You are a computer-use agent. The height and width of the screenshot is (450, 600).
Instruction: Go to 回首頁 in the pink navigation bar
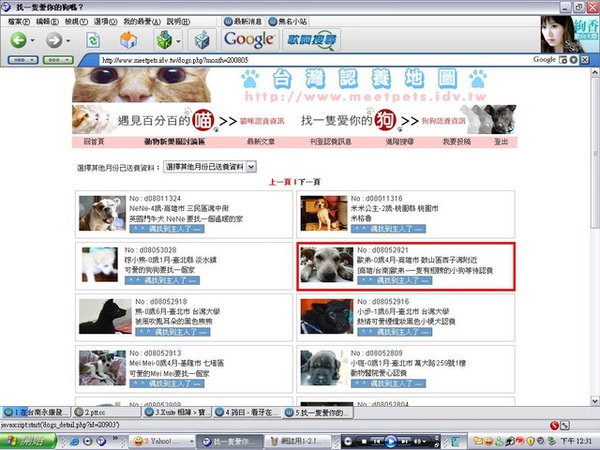[x=94, y=142]
